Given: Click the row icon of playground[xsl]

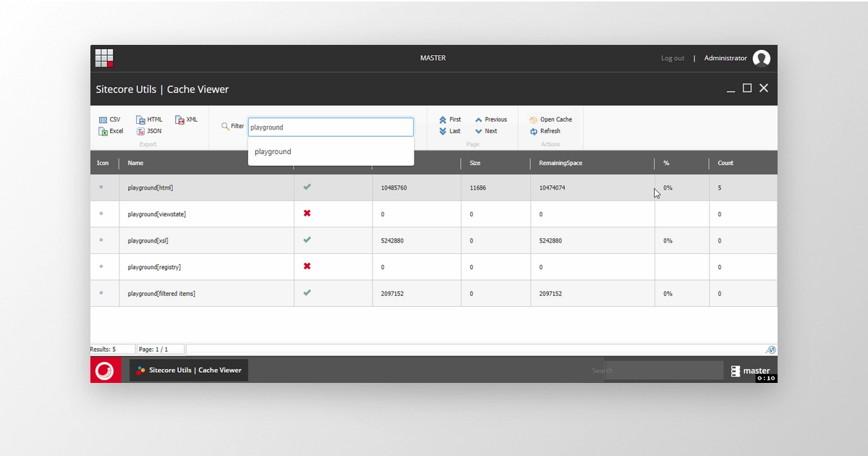Looking at the screenshot, I should [x=101, y=240].
